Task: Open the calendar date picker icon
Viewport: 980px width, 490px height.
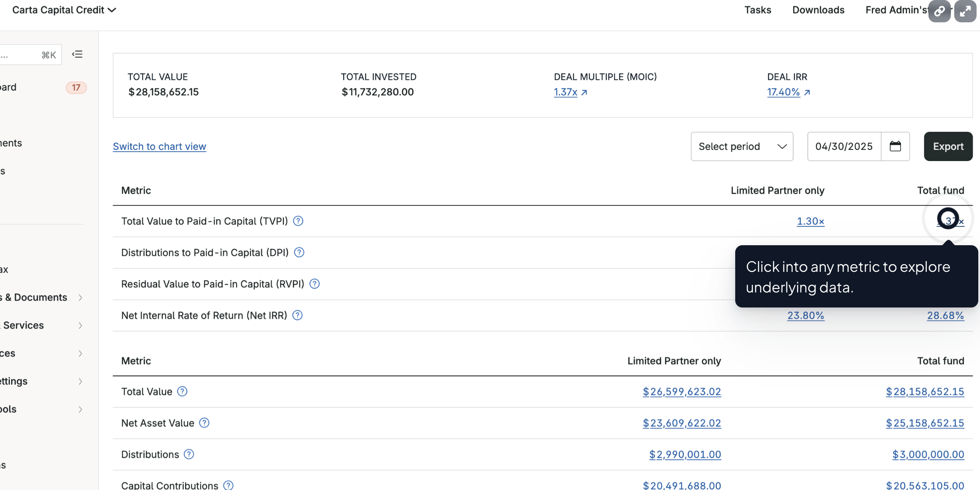Action: (x=896, y=146)
